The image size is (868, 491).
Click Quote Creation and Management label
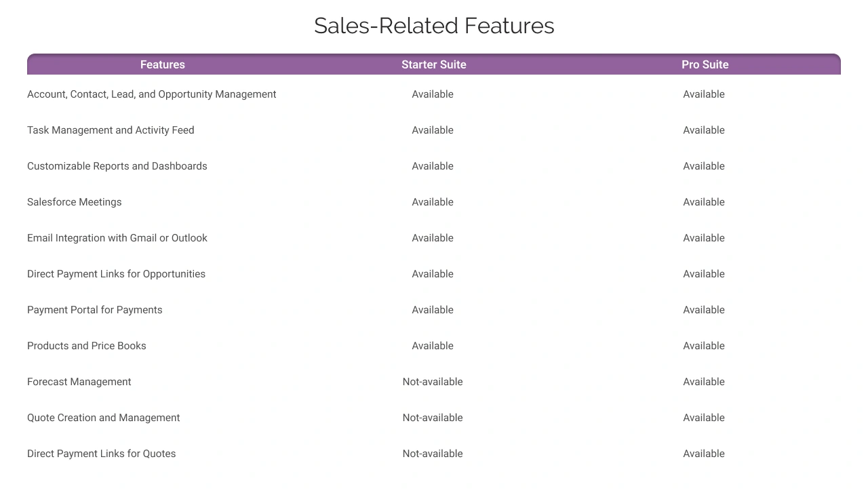(103, 418)
